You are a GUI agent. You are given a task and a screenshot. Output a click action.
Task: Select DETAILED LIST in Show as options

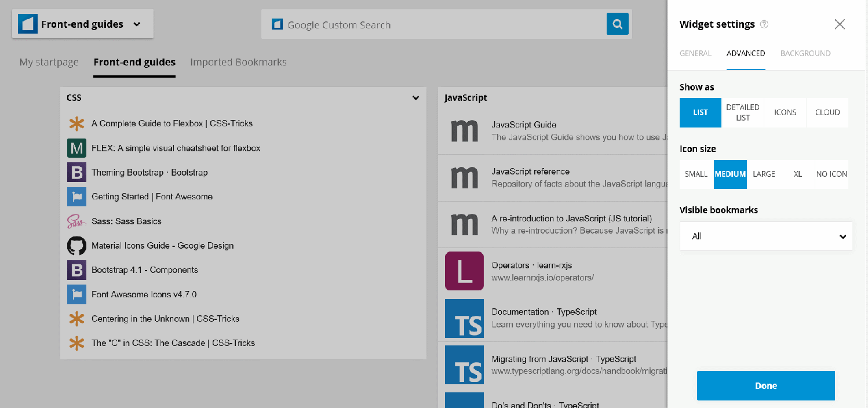[x=742, y=112]
